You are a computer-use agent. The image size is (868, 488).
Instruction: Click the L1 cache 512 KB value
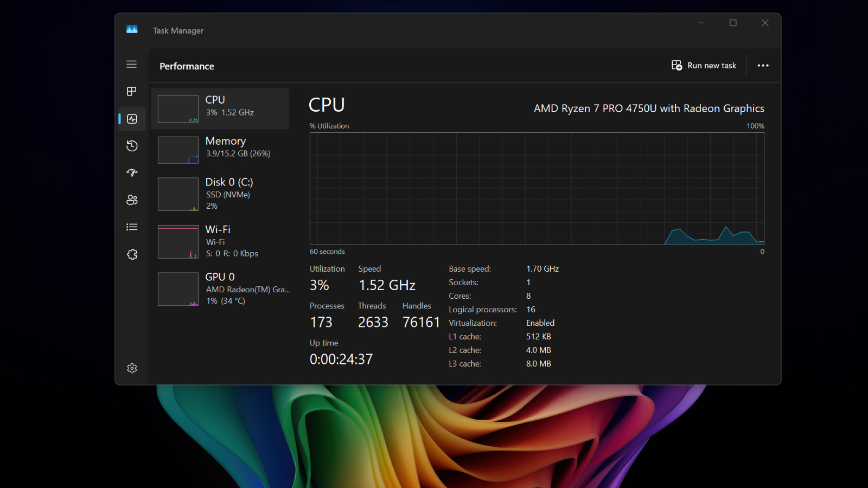pyautogui.click(x=539, y=337)
